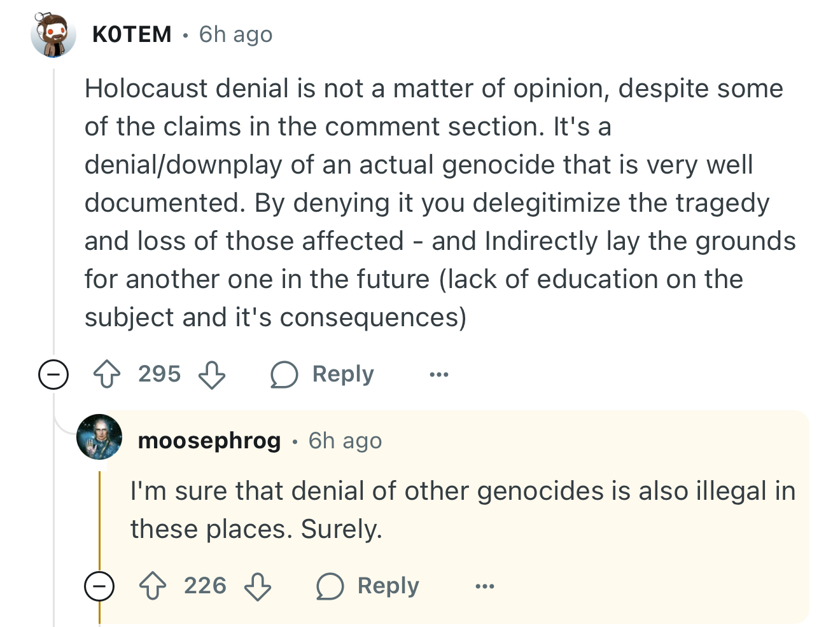Open K0TEM's avatar profile picture
This screenshot has width=840, height=627.
53,34
